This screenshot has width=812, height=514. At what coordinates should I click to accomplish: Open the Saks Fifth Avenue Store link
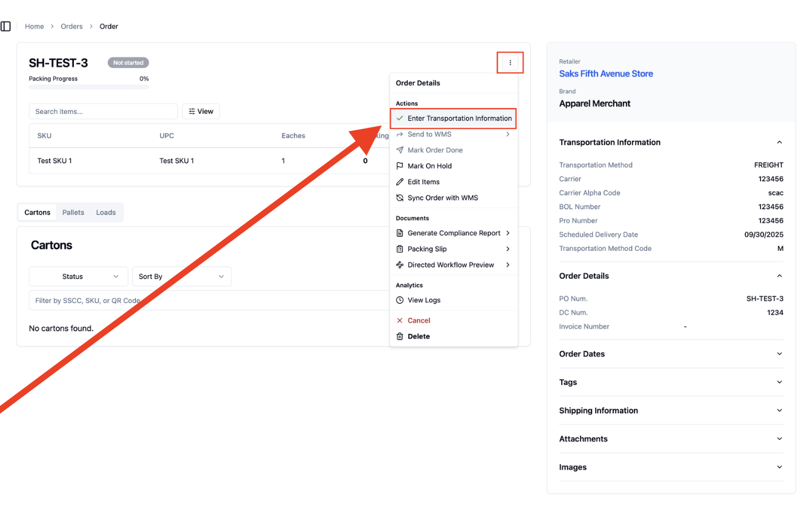point(606,74)
